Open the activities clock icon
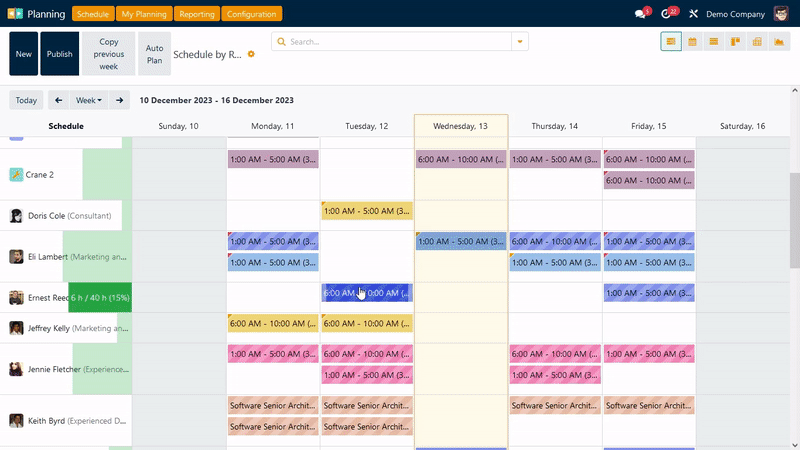 pos(667,14)
